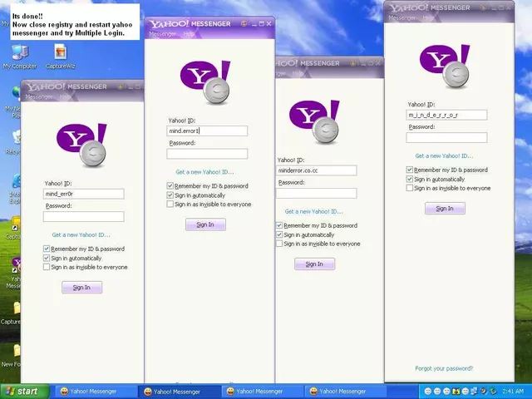The image size is (532, 399).
Task: Open Help menu in mind.error1 window
Action: point(187,34)
